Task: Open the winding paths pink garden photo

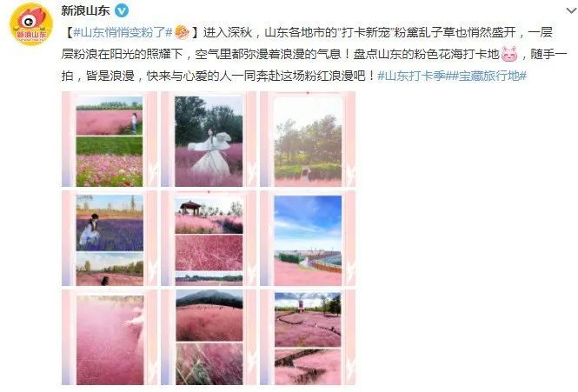Action: [x=308, y=337]
